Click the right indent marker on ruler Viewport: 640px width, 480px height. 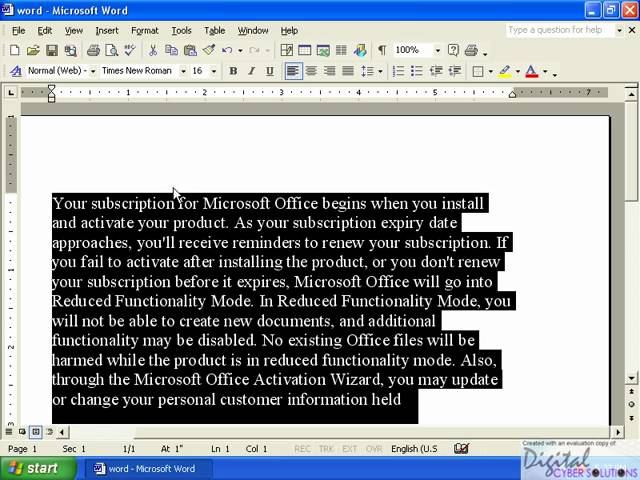(x=512, y=94)
